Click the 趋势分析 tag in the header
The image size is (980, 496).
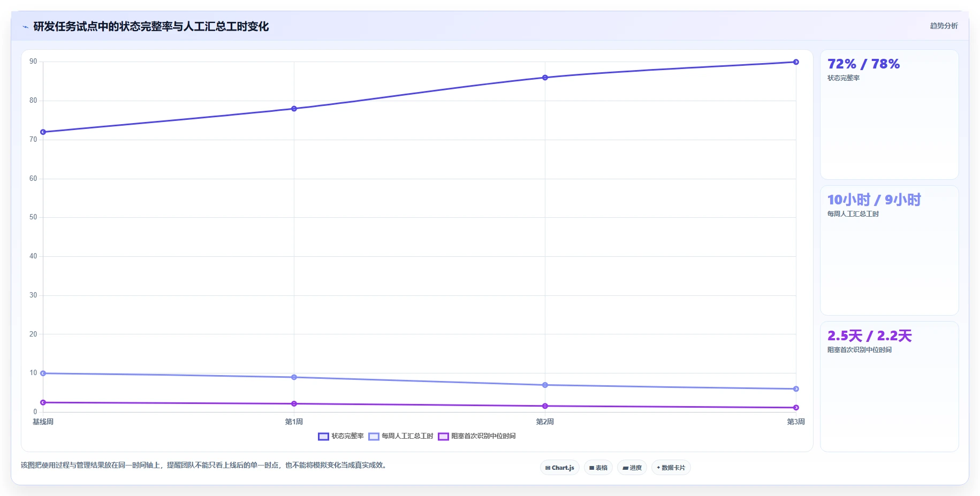(944, 26)
